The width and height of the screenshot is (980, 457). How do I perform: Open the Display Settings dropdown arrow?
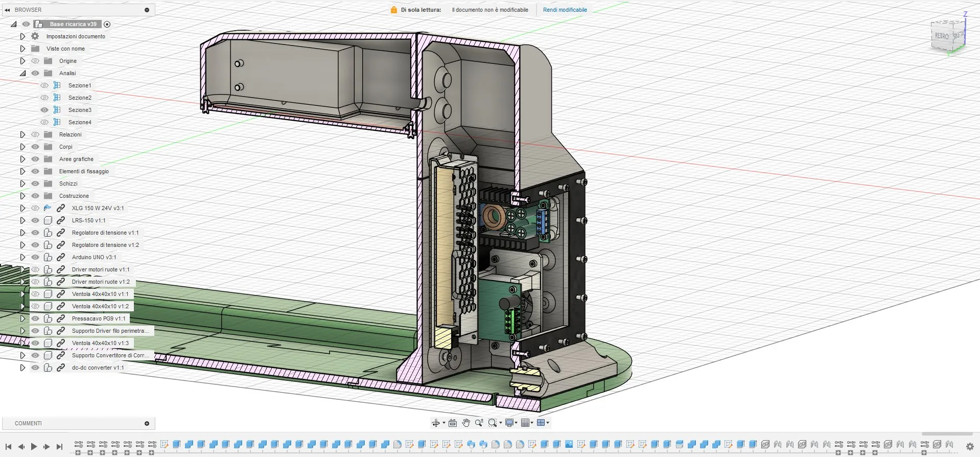(x=516, y=423)
